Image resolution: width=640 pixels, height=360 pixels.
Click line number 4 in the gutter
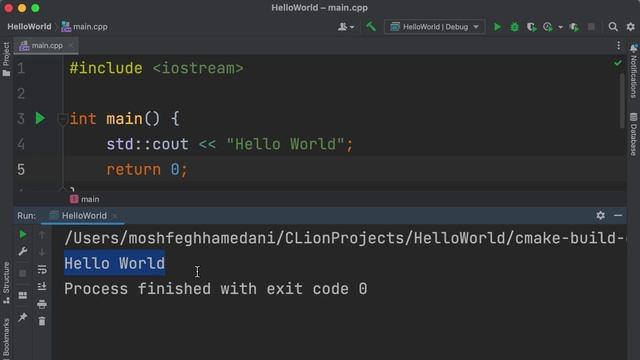[x=21, y=144]
